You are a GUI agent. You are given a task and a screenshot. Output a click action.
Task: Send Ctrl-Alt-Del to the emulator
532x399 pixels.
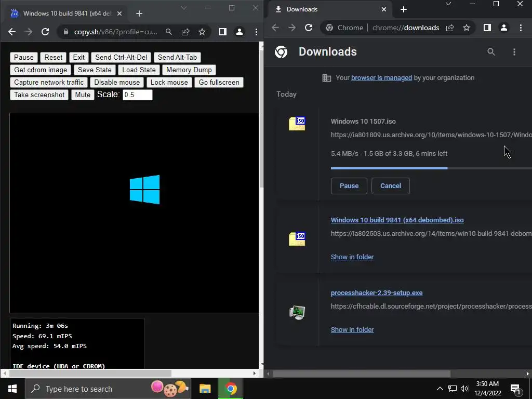coord(121,57)
